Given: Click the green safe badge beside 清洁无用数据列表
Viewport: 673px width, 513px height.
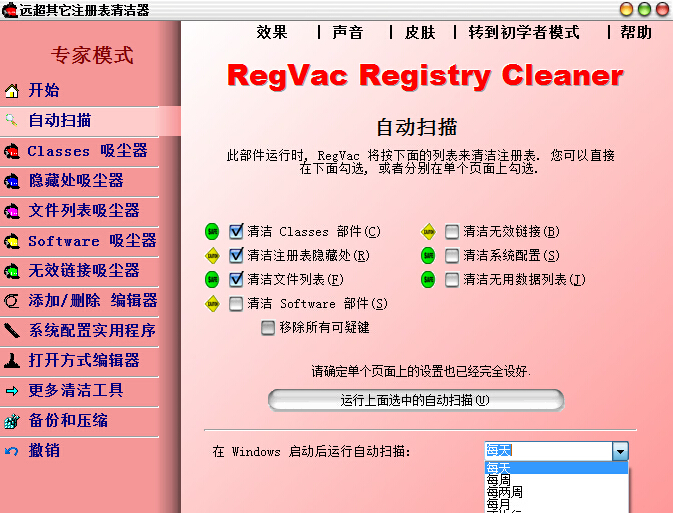Looking at the screenshot, I should (428, 279).
